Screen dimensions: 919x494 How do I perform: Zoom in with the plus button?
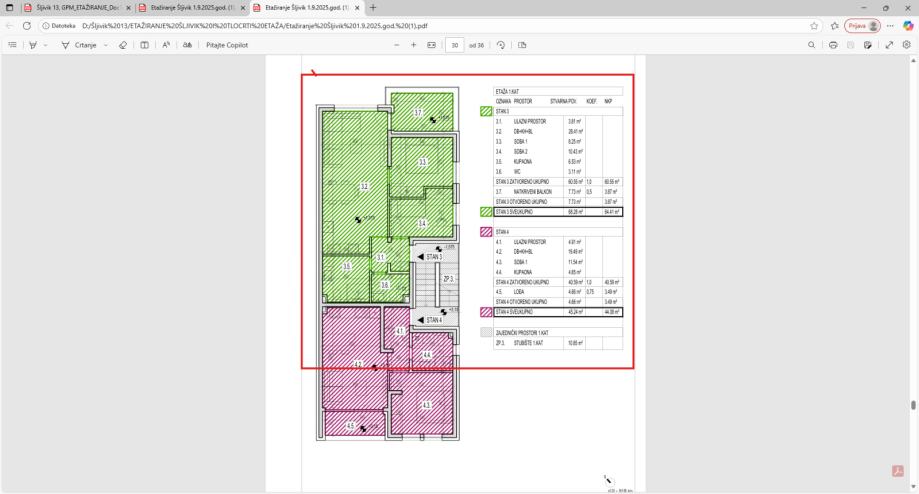coord(414,45)
